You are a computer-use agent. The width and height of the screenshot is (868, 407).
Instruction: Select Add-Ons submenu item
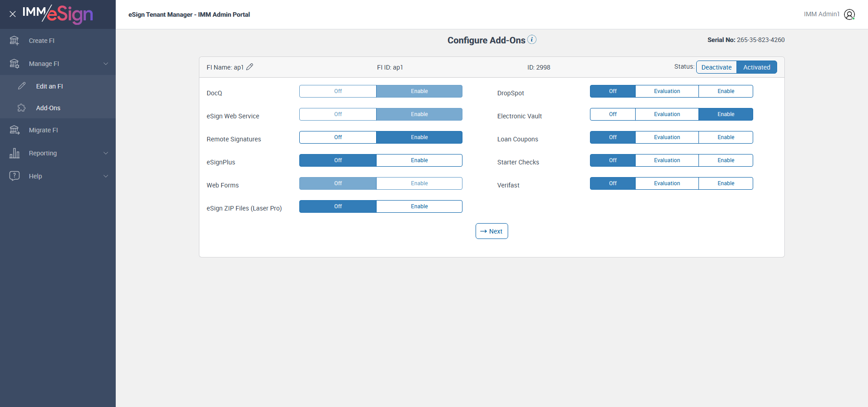(x=58, y=108)
